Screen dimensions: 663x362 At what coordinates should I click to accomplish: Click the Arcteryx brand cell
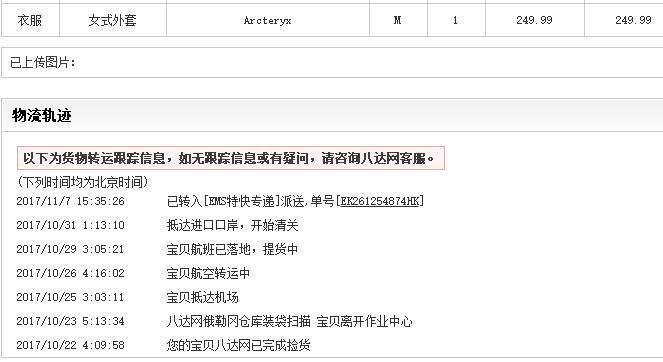click(268, 20)
